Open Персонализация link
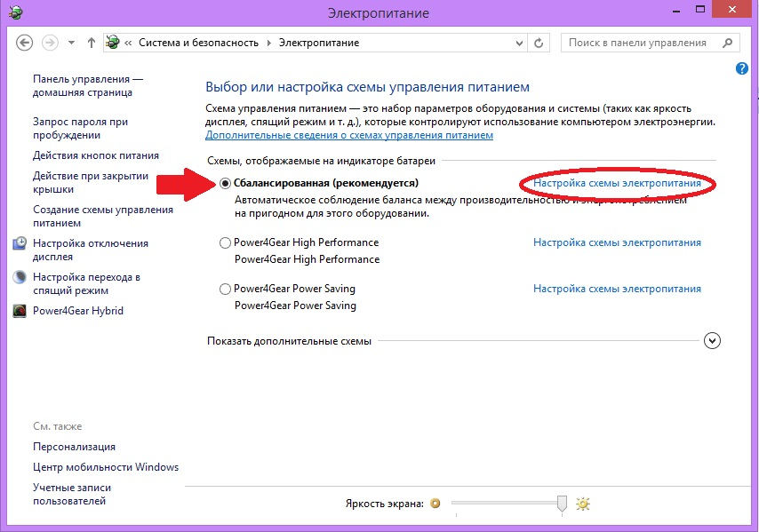Image resolution: width=759 pixels, height=532 pixels. click(x=74, y=447)
